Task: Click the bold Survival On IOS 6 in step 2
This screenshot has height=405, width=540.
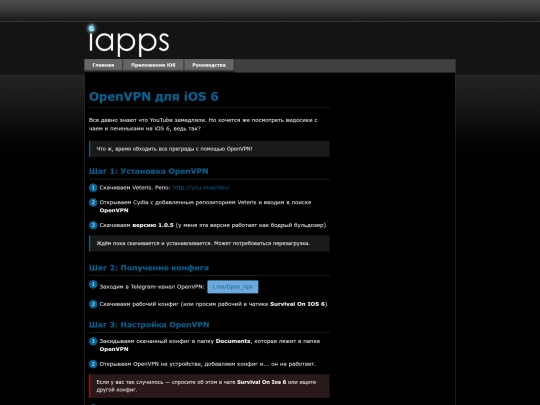Action: (x=298, y=304)
